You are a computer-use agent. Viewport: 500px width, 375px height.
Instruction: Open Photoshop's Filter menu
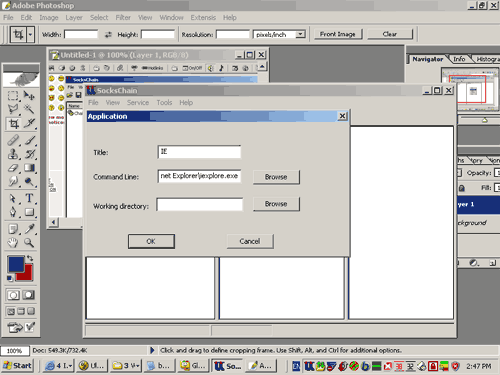pyautogui.click(x=123, y=17)
